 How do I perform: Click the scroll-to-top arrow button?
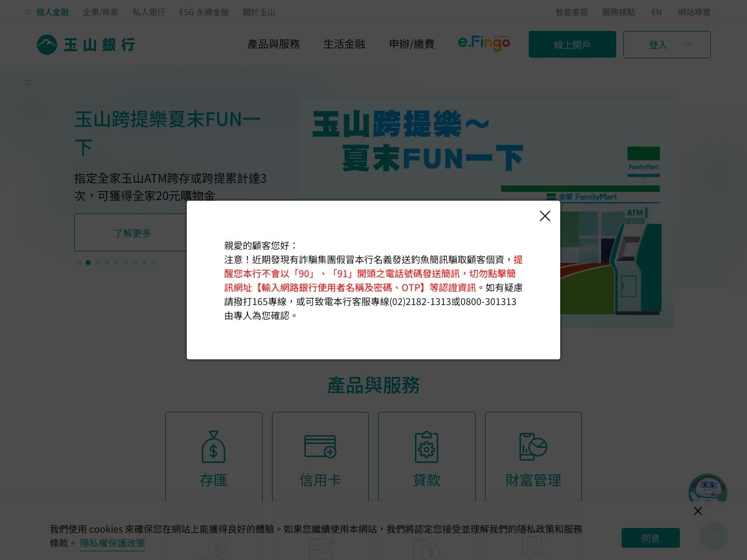(x=713, y=535)
